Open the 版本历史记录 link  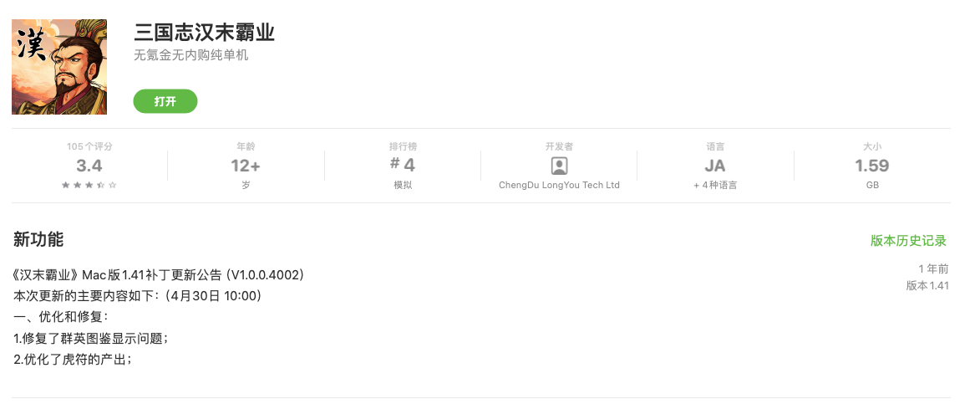pos(908,241)
